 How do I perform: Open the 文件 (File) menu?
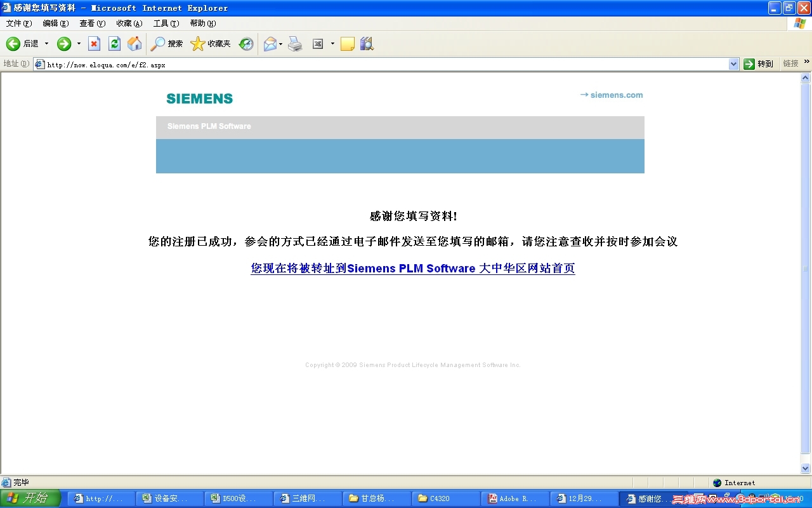pos(19,23)
